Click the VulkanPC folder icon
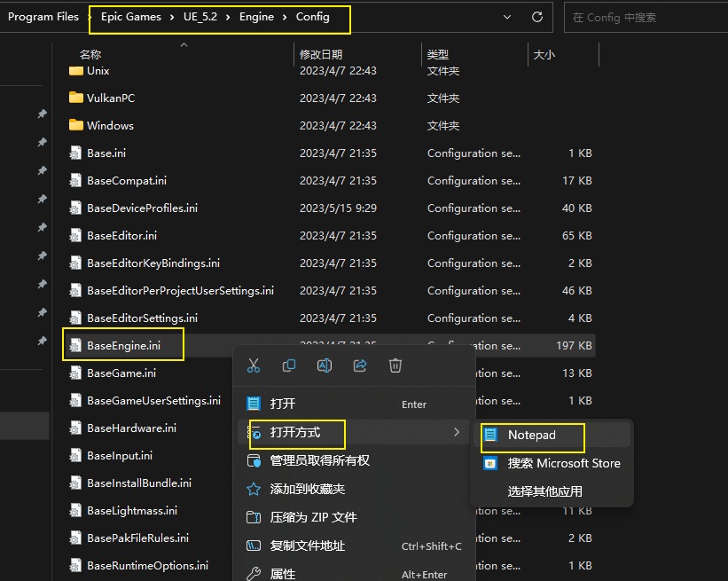The image size is (728, 581). pos(75,98)
